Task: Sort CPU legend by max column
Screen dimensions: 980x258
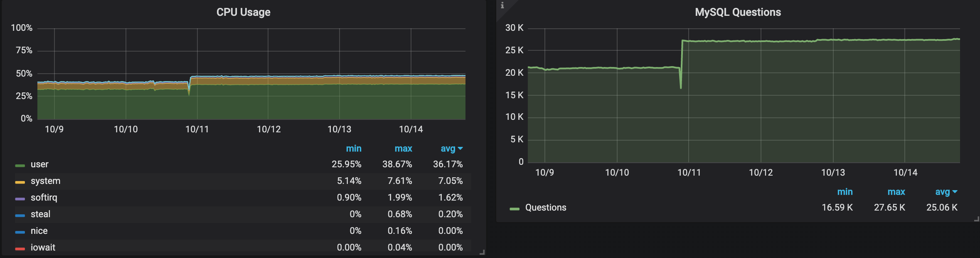Action: click(403, 149)
